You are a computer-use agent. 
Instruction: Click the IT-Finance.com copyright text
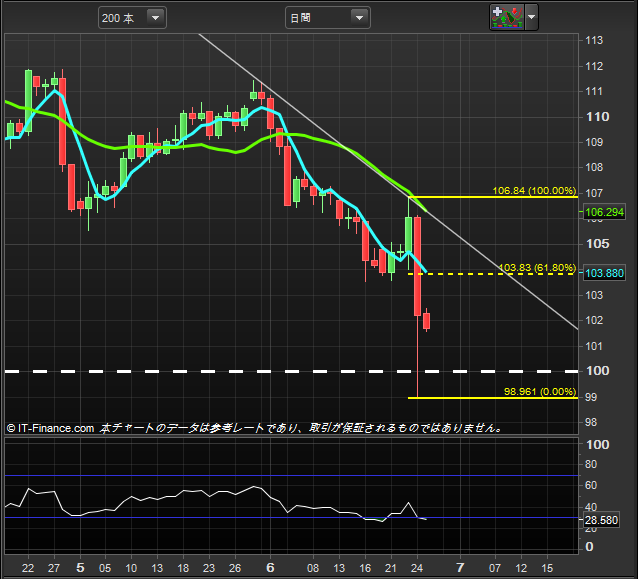(x=50, y=428)
